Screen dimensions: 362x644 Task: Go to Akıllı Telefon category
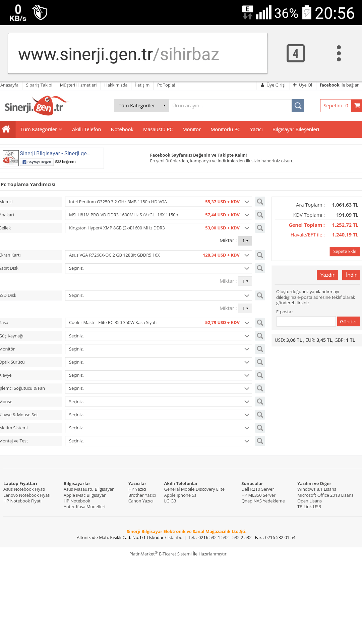coord(86,129)
